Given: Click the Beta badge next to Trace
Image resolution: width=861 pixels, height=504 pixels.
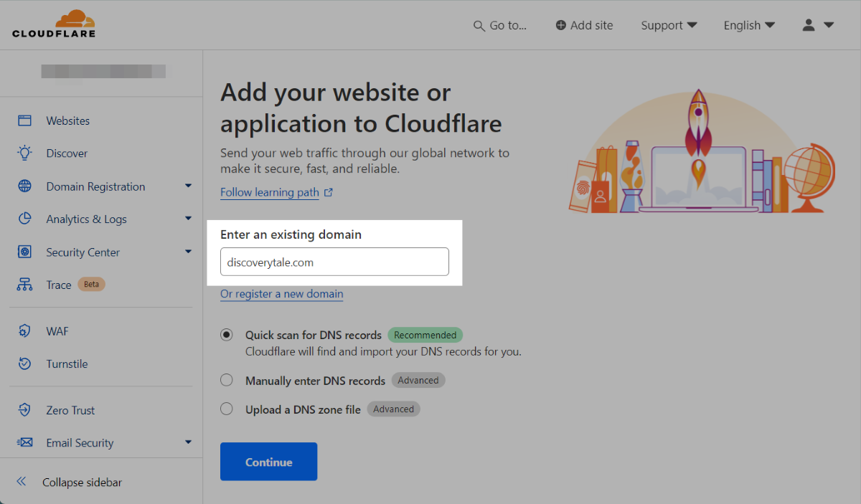Looking at the screenshot, I should tap(91, 284).
